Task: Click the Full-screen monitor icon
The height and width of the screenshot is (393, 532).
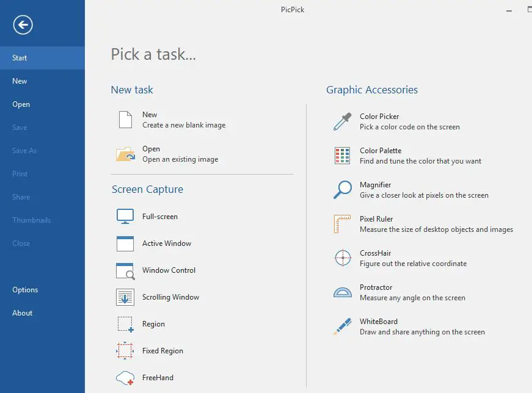Action: coord(125,217)
